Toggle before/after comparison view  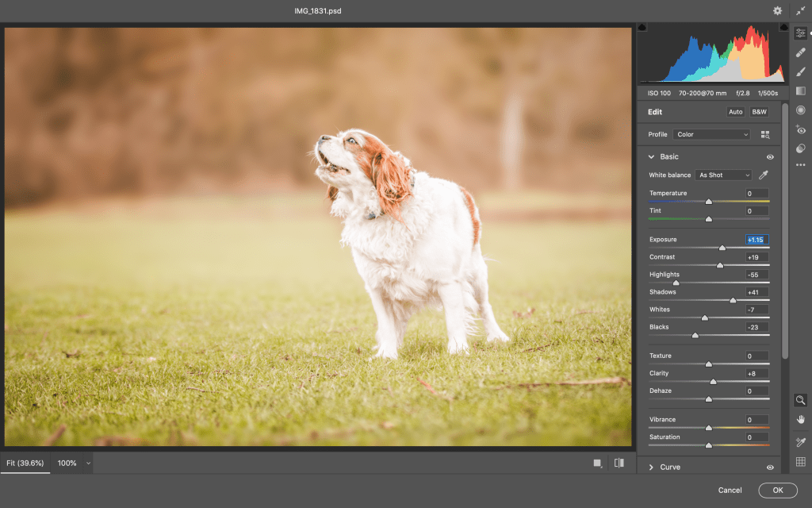(x=619, y=463)
